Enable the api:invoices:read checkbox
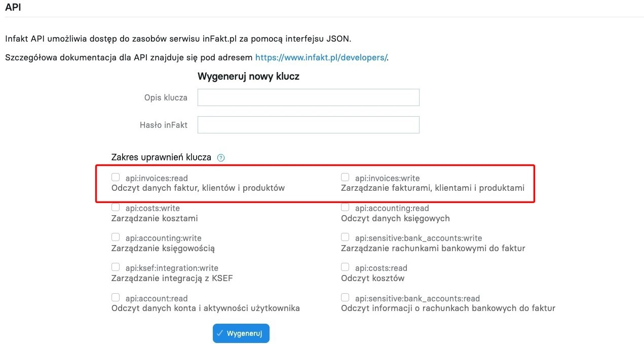This screenshot has width=644, height=344. coord(116,177)
